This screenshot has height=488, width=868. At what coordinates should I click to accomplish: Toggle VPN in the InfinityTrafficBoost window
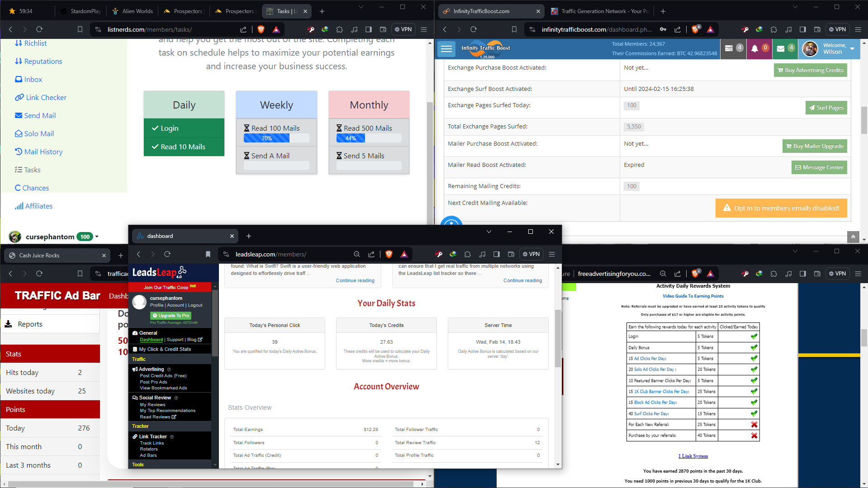(x=837, y=29)
